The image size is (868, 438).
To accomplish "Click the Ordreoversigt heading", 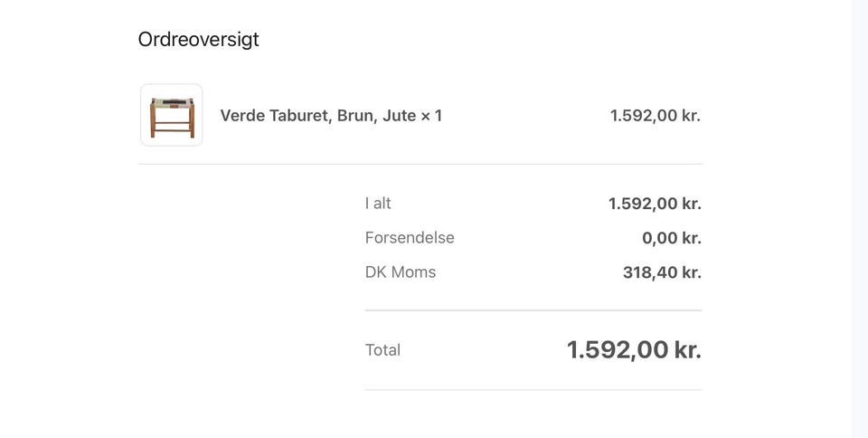I will click(x=198, y=40).
